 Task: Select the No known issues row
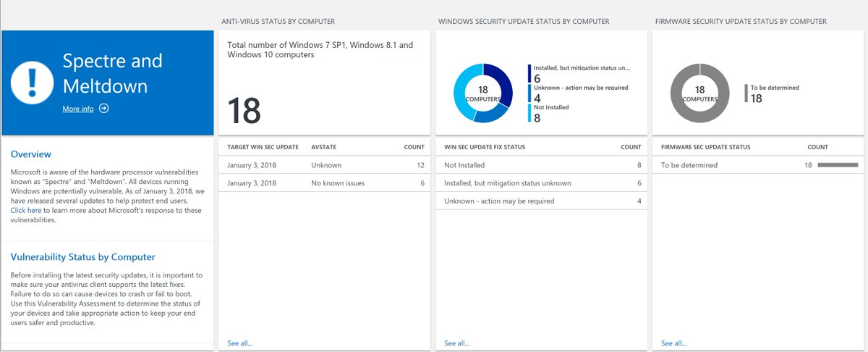point(325,183)
